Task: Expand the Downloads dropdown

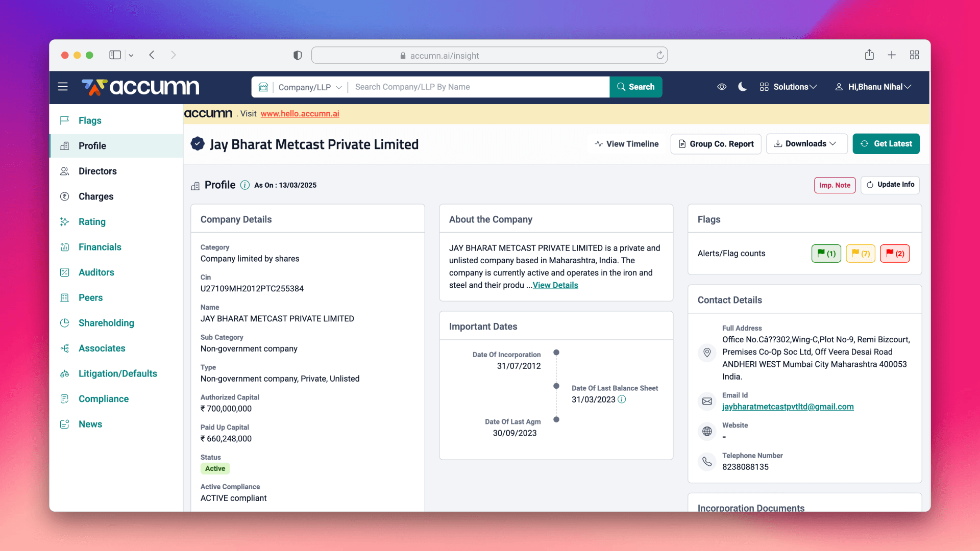Action: click(x=806, y=144)
